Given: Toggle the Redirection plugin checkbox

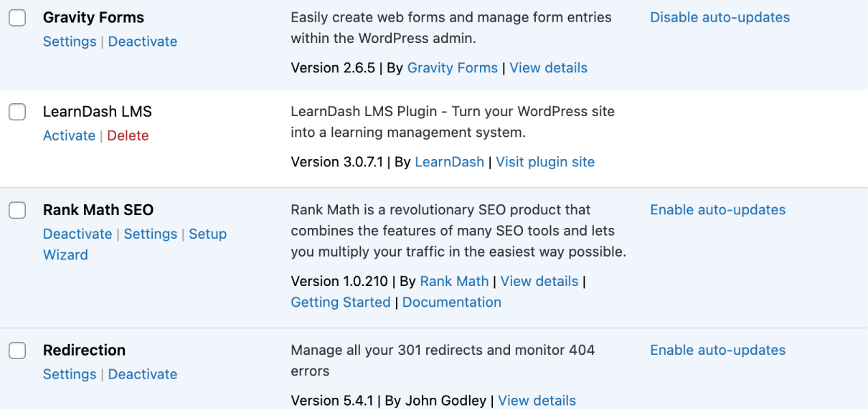Looking at the screenshot, I should coord(17,351).
